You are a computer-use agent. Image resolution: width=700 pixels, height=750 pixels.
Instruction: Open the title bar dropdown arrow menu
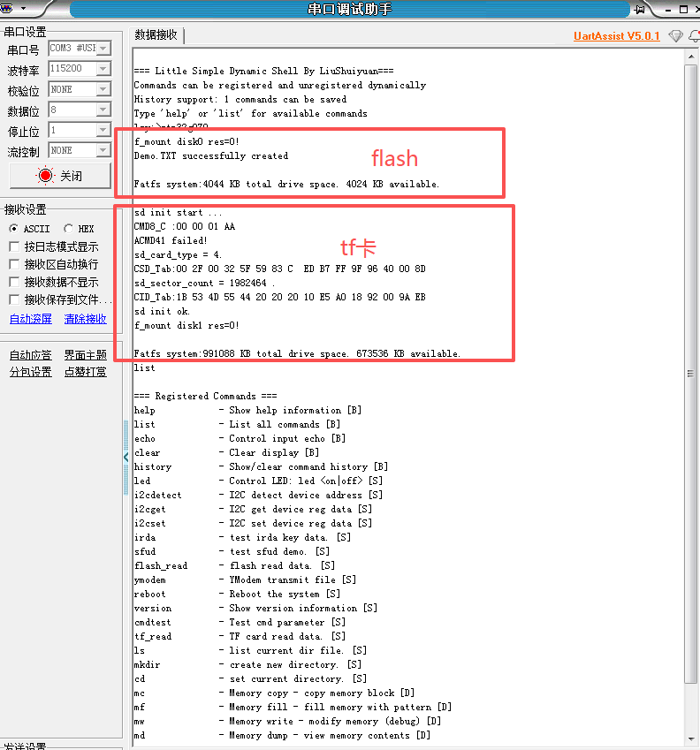pyautogui.click(x=23, y=8)
